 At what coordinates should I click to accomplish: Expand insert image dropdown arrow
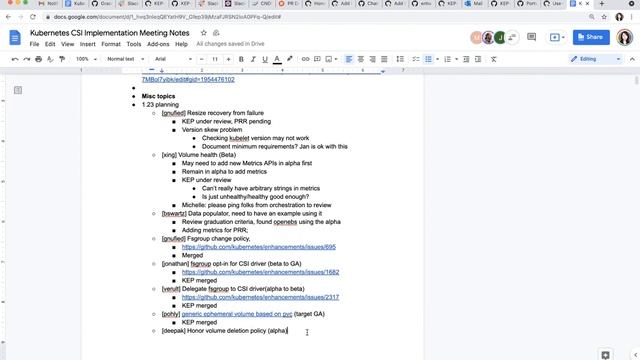336,59
